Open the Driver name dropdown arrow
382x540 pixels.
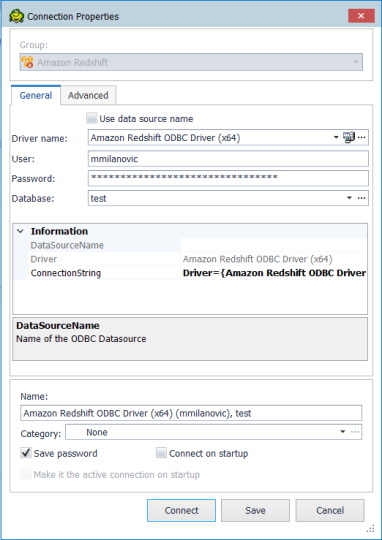(x=336, y=138)
